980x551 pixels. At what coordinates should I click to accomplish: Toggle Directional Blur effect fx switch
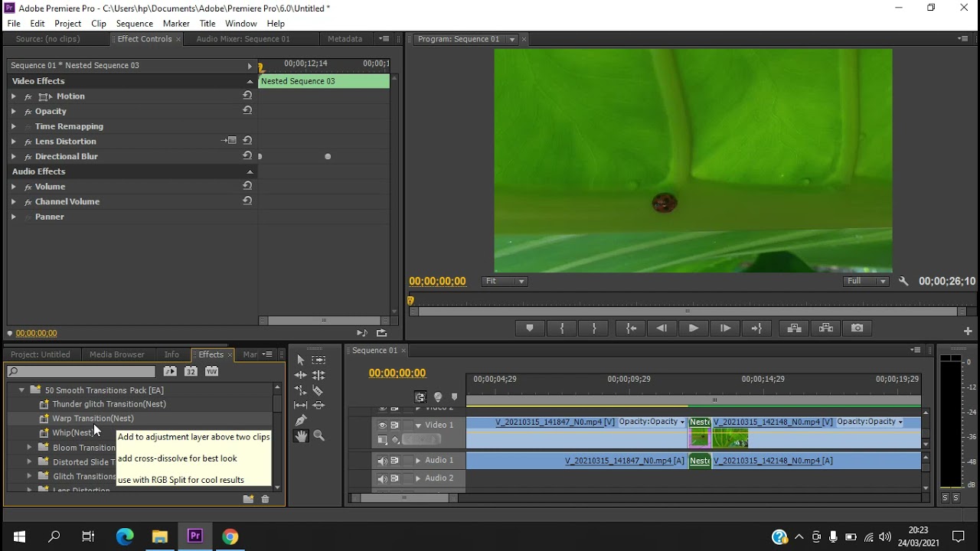click(x=28, y=157)
